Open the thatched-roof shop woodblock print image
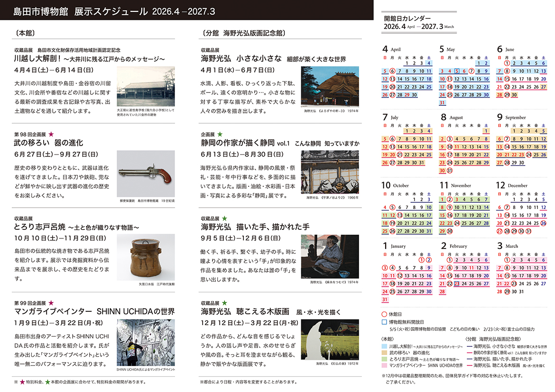Image resolution: width=555 pixels, height=392 pixels. pyautogui.click(x=330, y=86)
